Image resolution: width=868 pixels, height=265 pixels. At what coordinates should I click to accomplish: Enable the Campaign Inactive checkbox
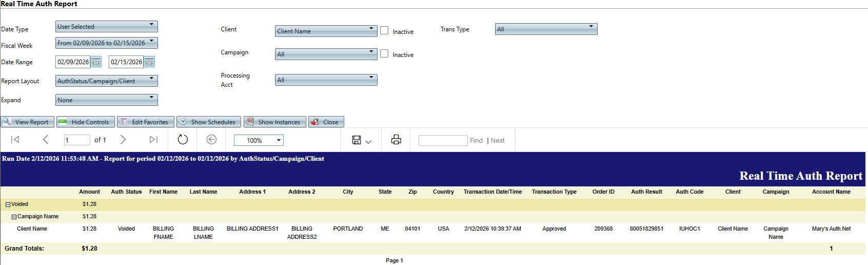coord(384,53)
